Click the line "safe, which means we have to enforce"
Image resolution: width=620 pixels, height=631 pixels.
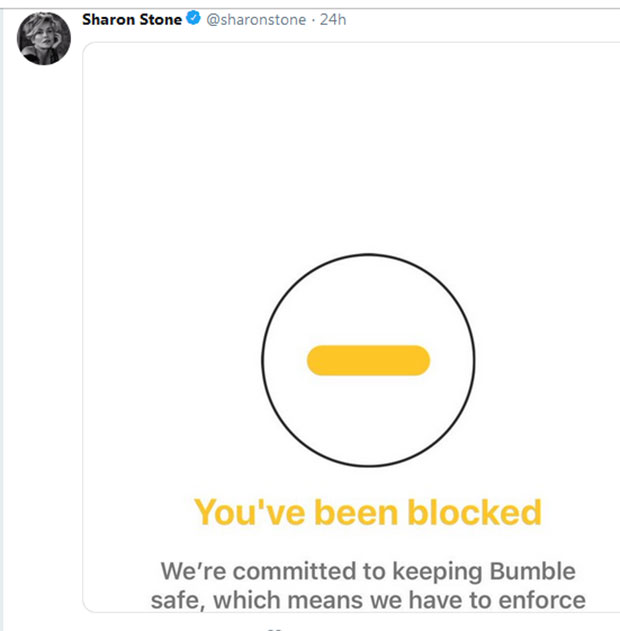(x=368, y=601)
